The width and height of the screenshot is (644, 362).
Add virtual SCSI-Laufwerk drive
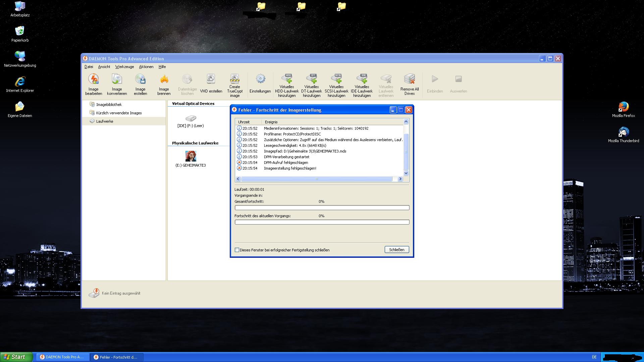coord(336,79)
